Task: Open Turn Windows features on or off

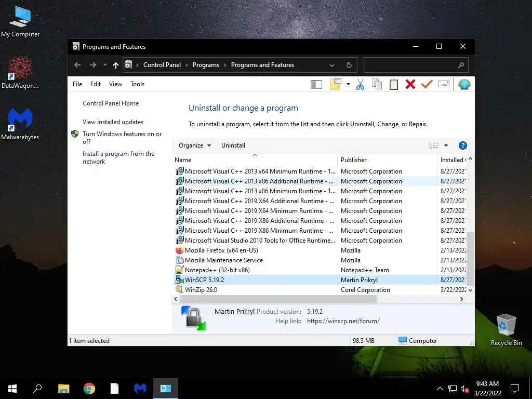Action: (122, 138)
